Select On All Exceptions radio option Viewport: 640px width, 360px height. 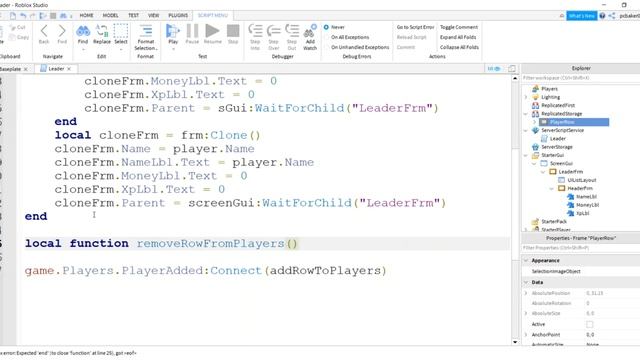point(326,37)
